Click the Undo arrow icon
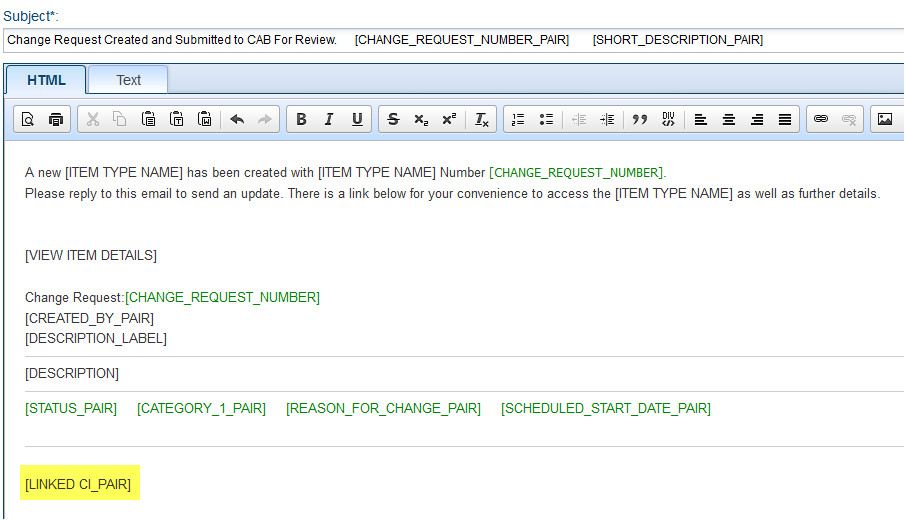Viewport: 905px width, 520px height. tap(237, 119)
